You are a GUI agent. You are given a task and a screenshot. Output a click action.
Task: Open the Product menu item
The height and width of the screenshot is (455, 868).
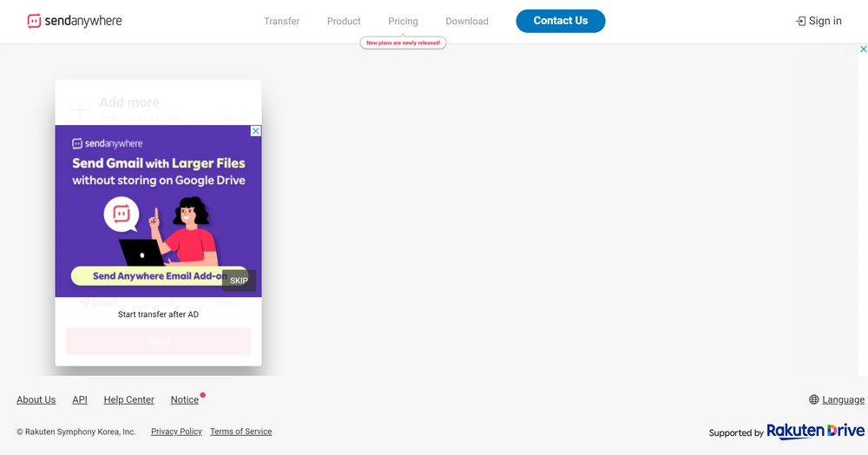pyautogui.click(x=344, y=21)
